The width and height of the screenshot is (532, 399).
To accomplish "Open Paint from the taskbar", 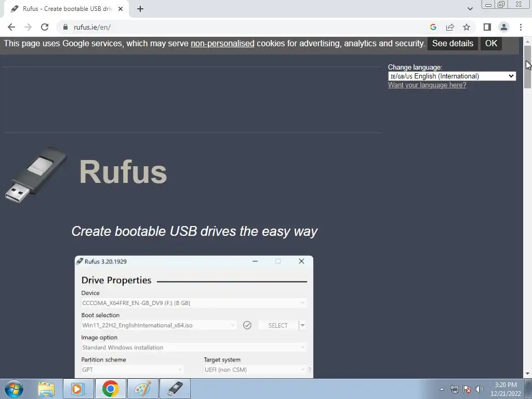I will pyautogui.click(x=142, y=389).
